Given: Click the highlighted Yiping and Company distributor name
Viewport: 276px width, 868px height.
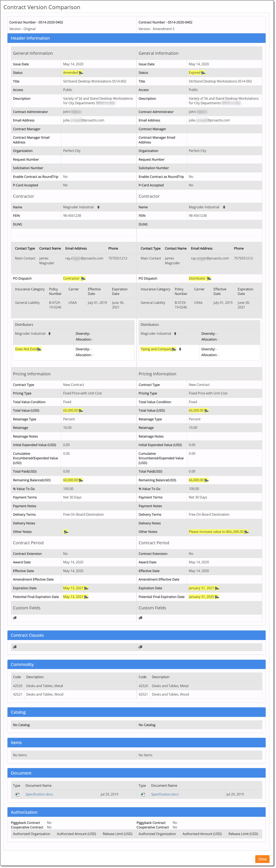Looking at the screenshot, I should (x=156, y=349).
